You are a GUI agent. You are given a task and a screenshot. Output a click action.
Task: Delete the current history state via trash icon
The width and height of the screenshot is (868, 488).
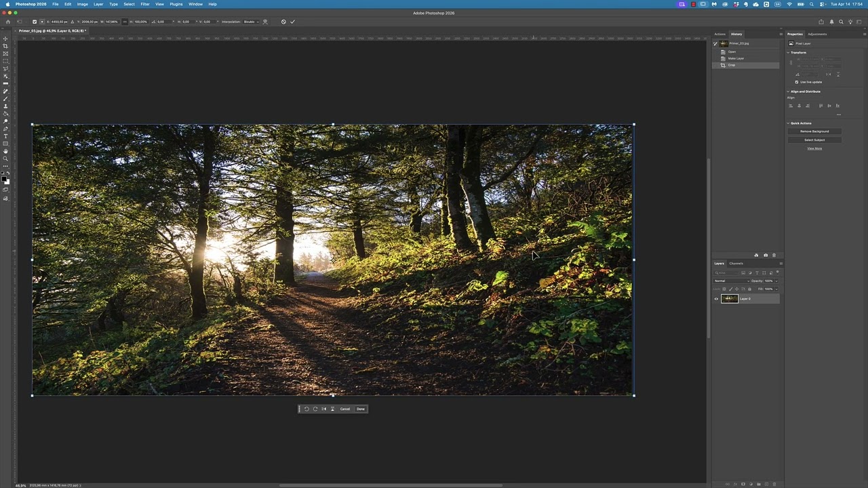[774, 256]
